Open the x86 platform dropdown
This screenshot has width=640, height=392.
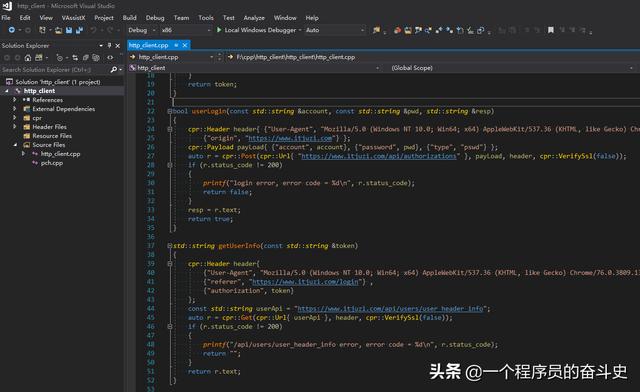(x=186, y=30)
